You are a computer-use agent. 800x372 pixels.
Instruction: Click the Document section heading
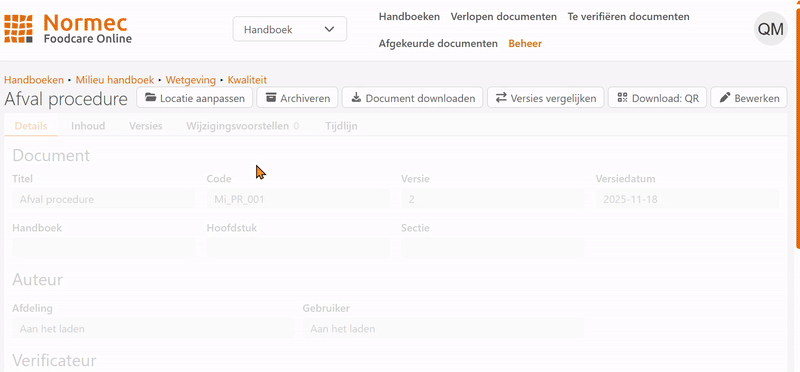51,155
